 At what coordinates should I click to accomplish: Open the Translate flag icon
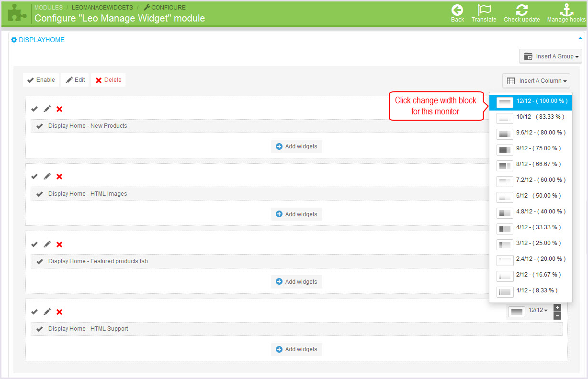tap(484, 10)
